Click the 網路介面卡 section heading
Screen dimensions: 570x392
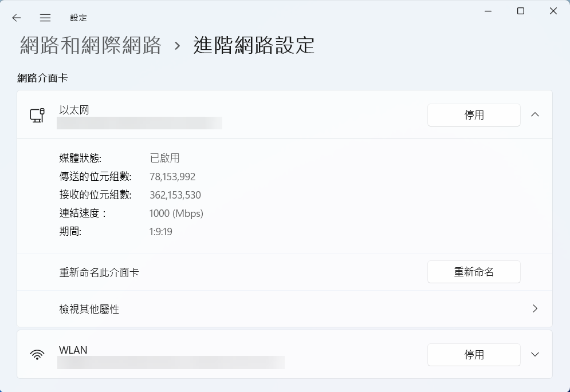click(x=42, y=78)
